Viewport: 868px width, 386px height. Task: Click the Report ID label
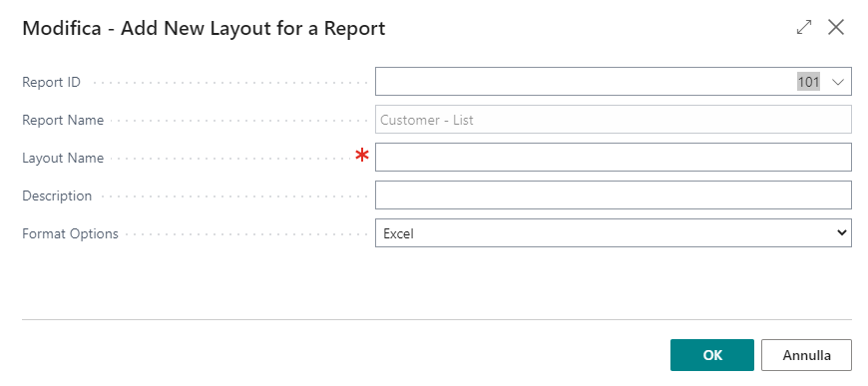coord(51,82)
